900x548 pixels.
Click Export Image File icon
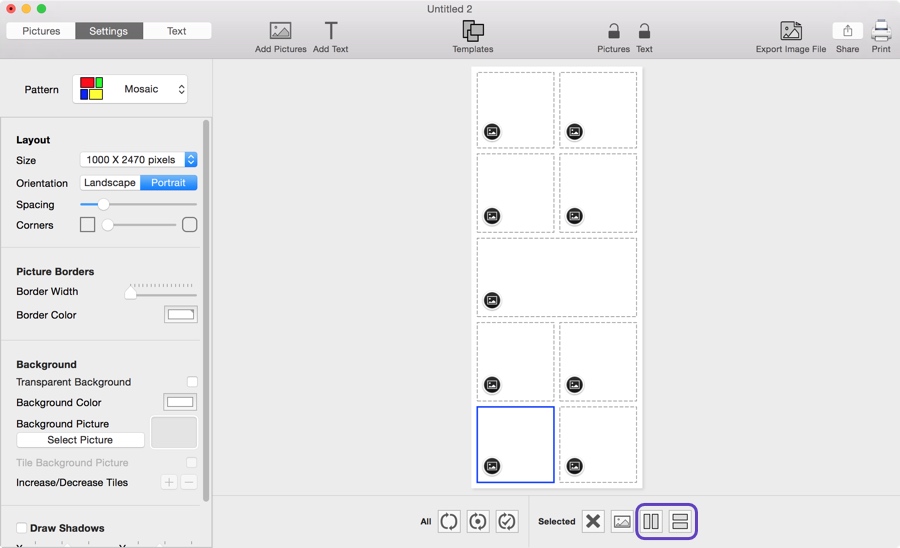coord(791,31)
